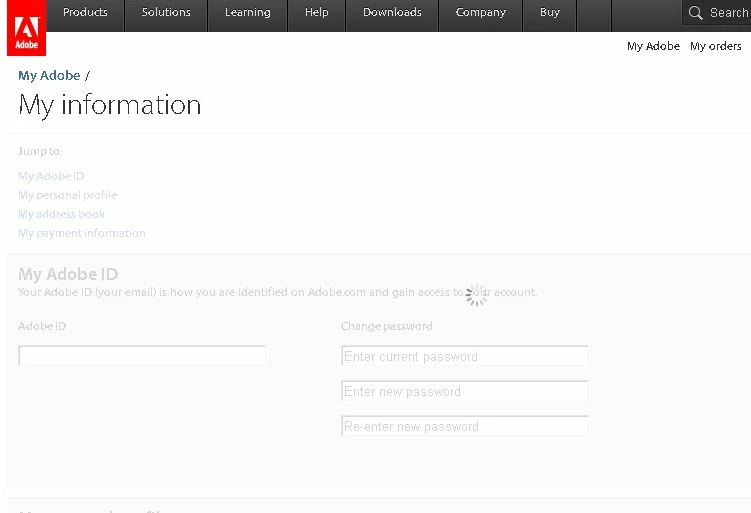Click the My information heading

(110, 105)
